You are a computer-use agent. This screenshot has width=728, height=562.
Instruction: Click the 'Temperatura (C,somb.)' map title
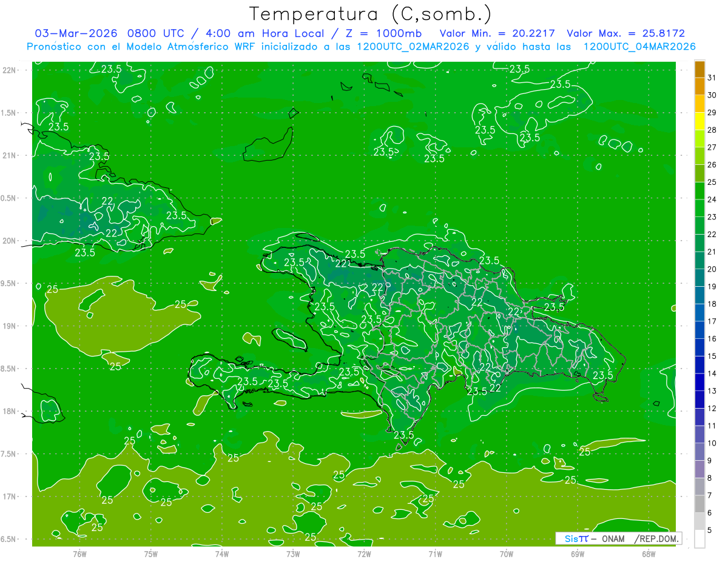pyautogui.click(x=371, y=13)
